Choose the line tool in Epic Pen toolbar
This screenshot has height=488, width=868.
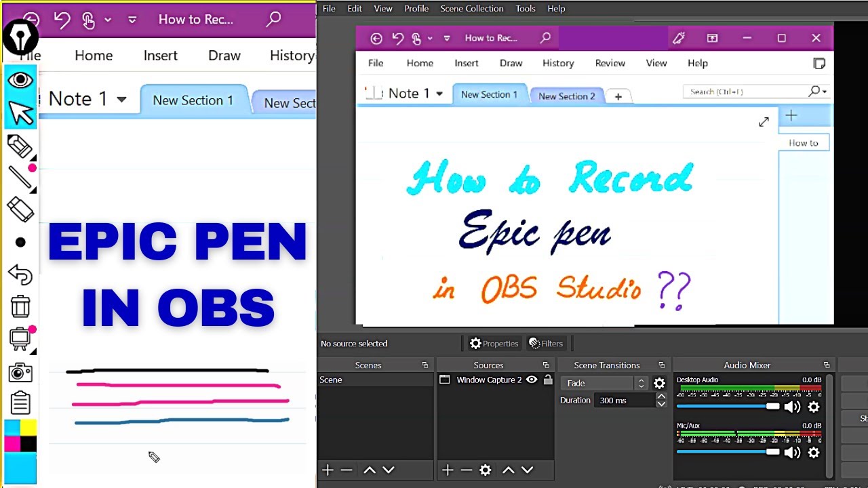point(20,177)
